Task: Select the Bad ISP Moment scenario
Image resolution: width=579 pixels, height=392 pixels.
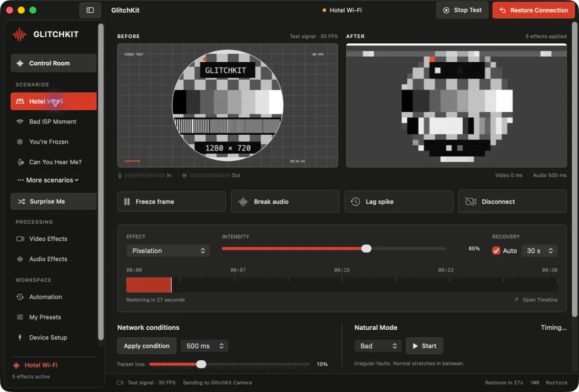Action: tap(54, 121)
